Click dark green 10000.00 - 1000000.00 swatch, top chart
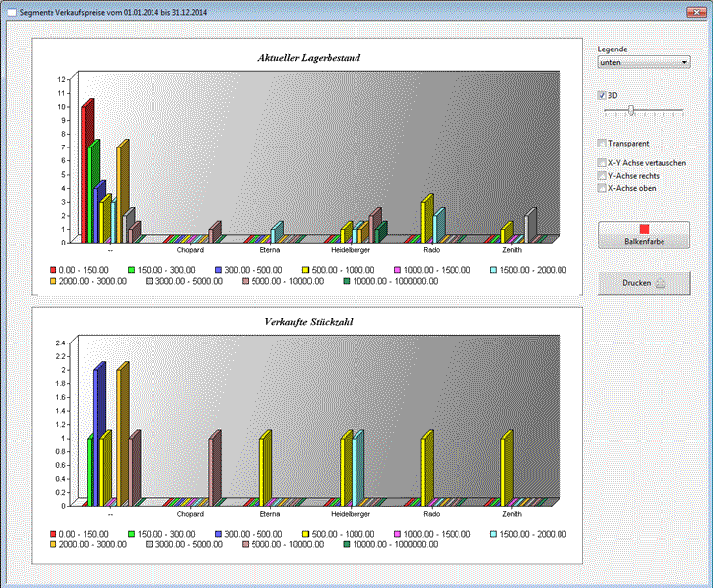This screenshot has height=588, width=713. tap(347, 282)
